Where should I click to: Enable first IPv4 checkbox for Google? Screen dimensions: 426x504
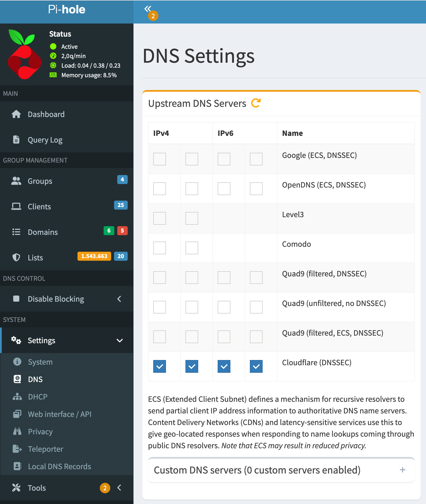(160, 159)
